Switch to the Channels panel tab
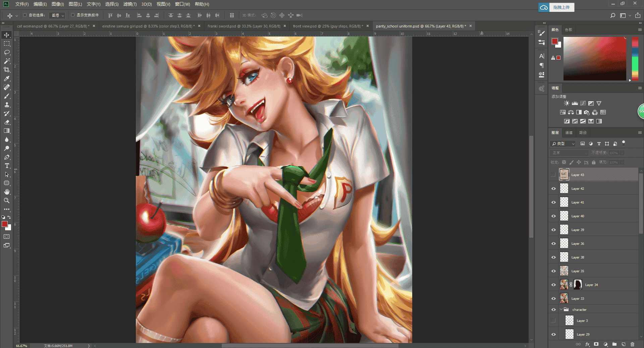644x348 pixels. 569,133
